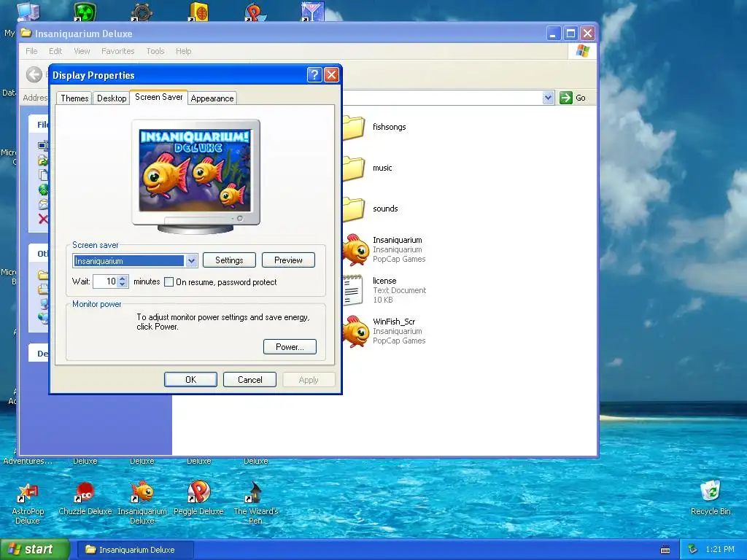The image size is (747, 560).
Task: Open the Tools menu in Explorer
Action: coord(155,51)
